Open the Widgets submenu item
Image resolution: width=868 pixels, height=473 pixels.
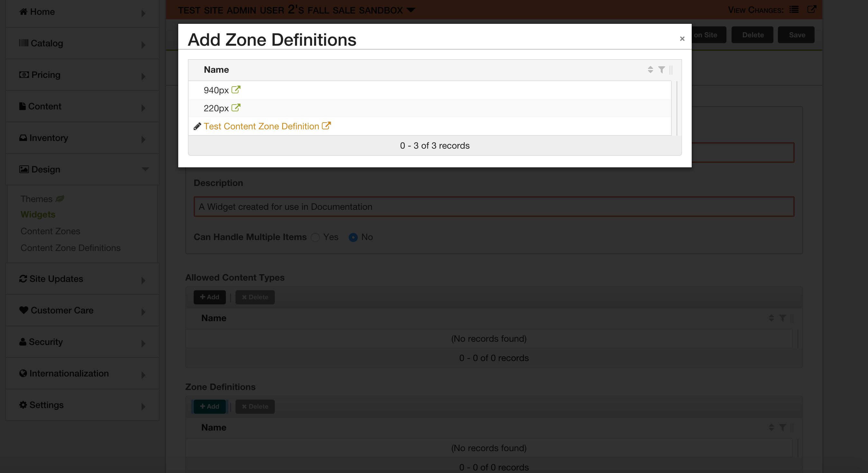(x=38, y=214)
